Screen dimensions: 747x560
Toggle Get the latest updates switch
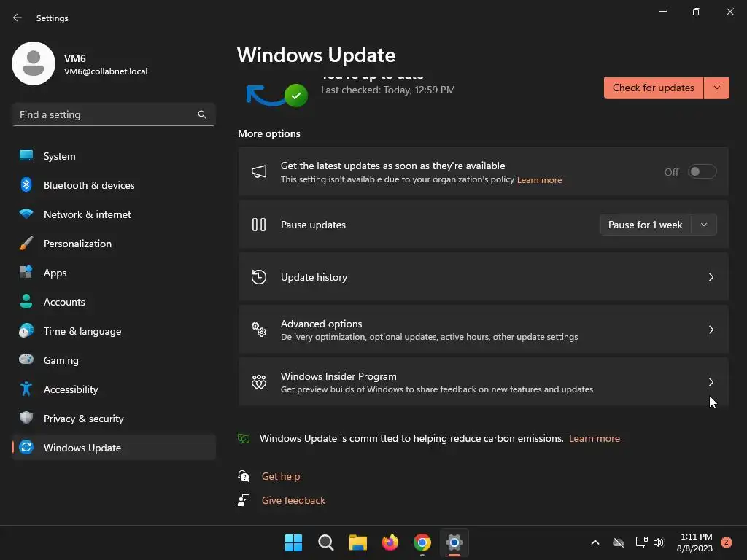click(x=703, y=171)
